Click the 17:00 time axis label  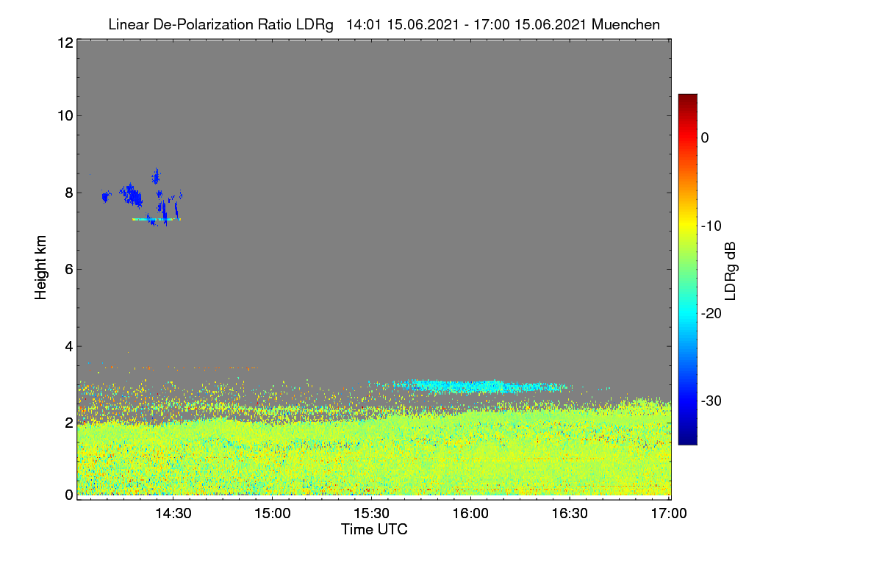click(670, 514)
